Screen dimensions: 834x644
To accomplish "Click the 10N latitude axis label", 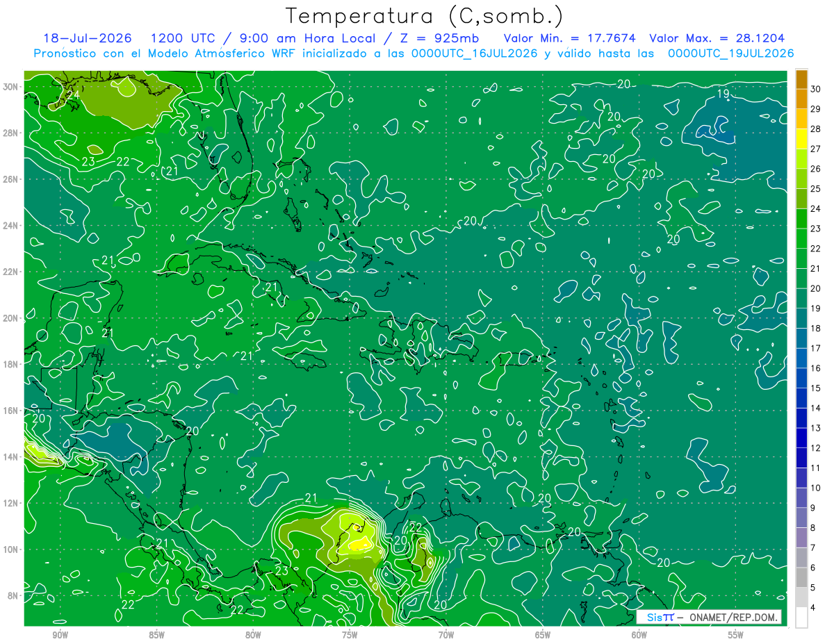I will click(10, 550).
